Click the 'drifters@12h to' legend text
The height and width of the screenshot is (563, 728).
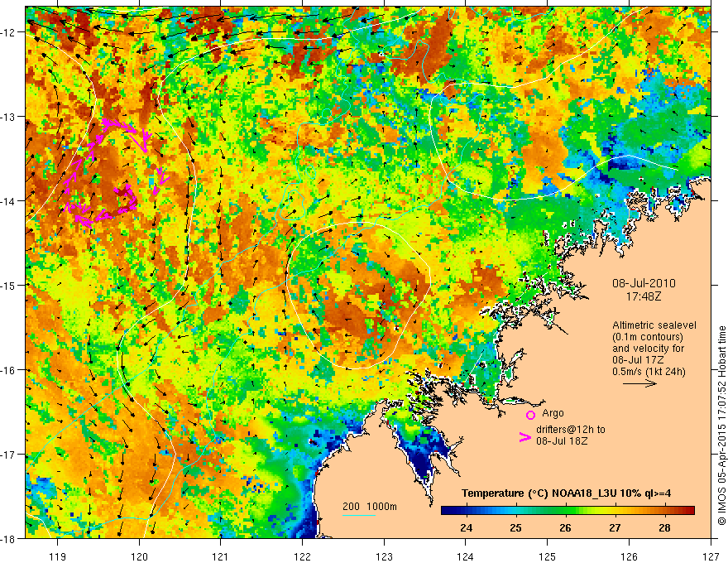click(x=571, y=430)
